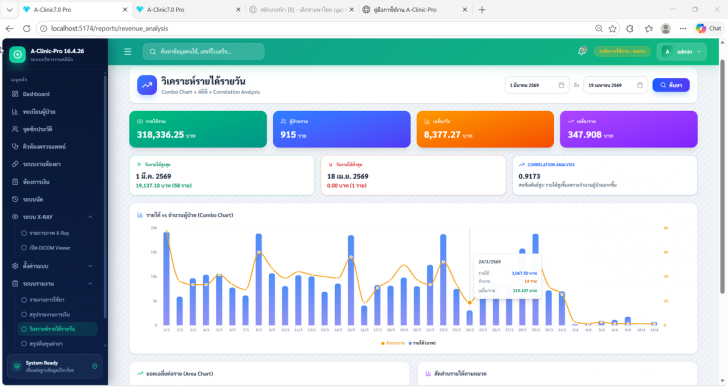Click the purple 347.908 average card
728x387 pixels.
pyautogui.click(x=629, y=129)
